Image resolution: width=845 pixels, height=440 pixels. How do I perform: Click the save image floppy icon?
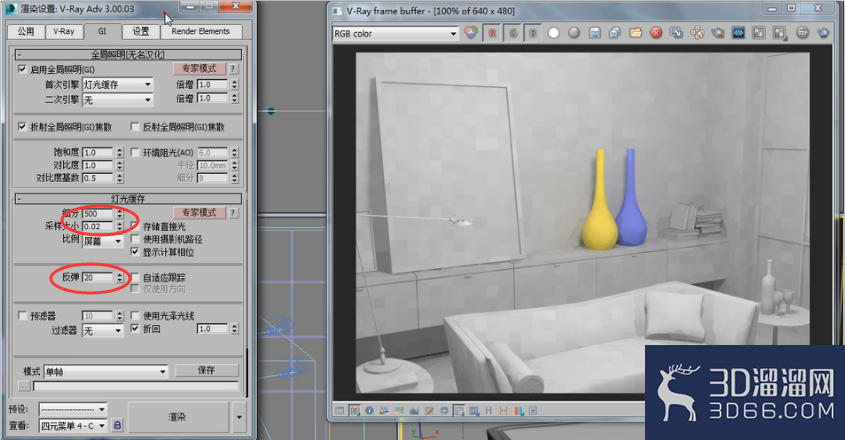pyautogui.click(x=594, y=33)
